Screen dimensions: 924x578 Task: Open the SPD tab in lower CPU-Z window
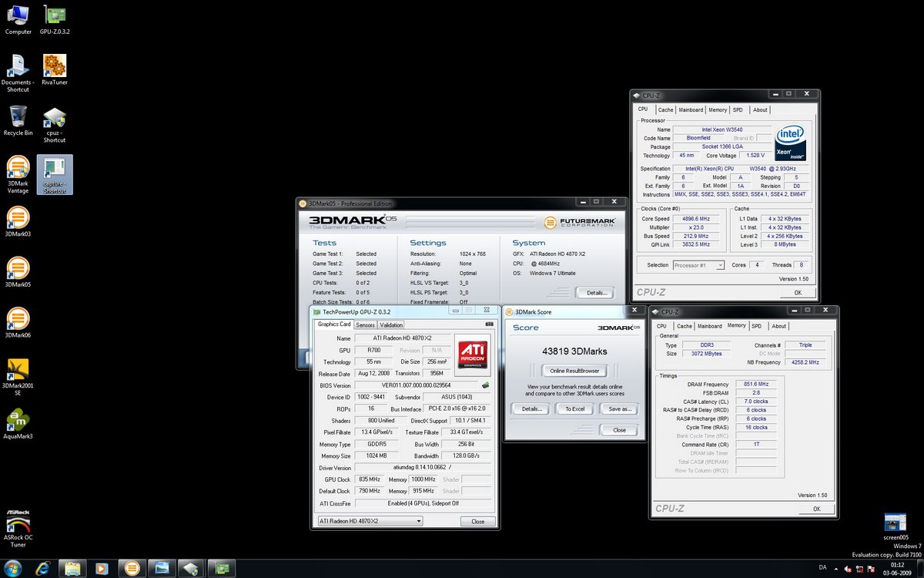point(756,326)
